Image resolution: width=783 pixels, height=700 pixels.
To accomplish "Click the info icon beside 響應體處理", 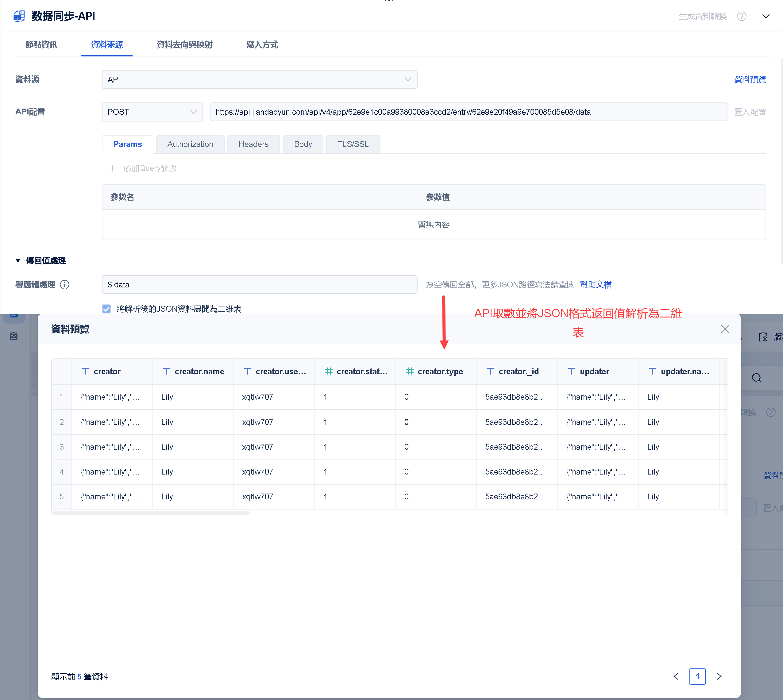I will (x=65, y=285).
